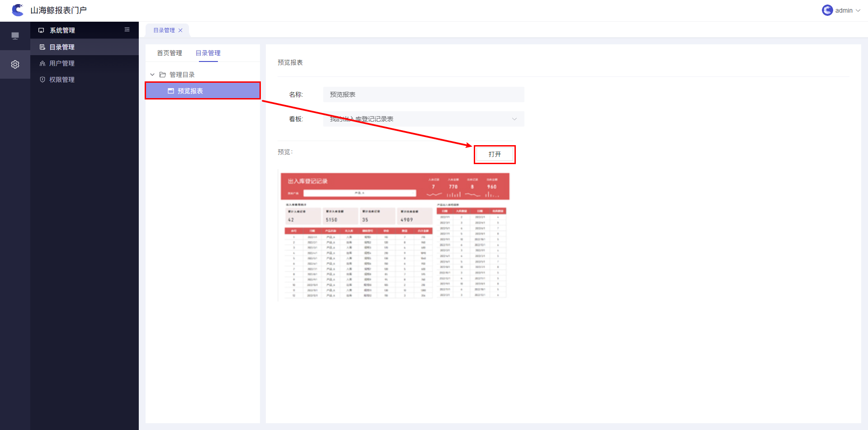Open 目录管理 in the sidebar menu
Image resolution: width=868 pixels, height=430 pixels.
[x=85, y=47]
